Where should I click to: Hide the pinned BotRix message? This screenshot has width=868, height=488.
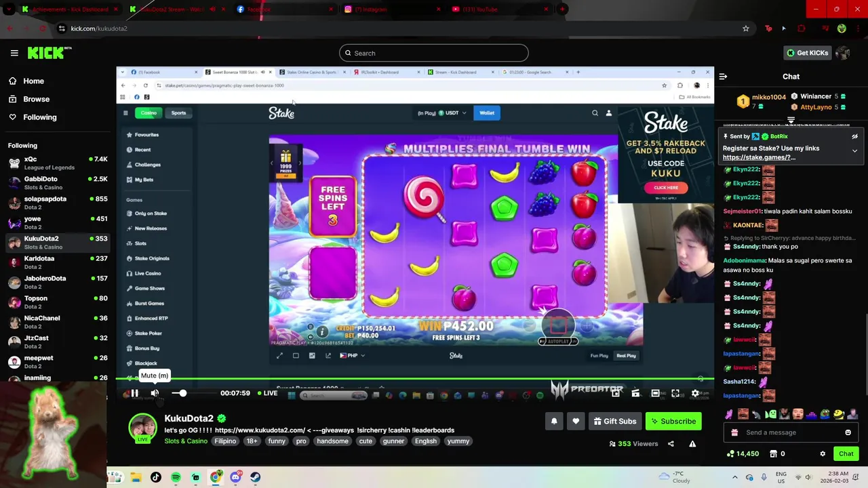(x=854, y=136)
